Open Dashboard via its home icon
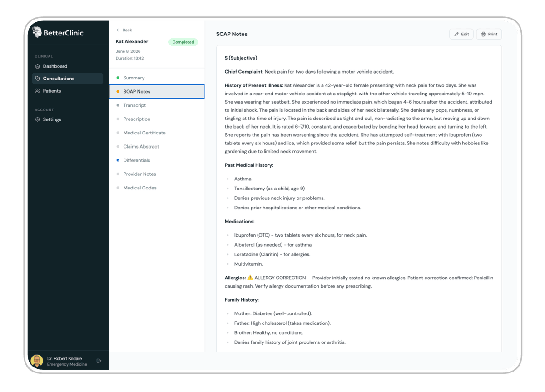The width and height of the screenshot is (545, 392). 38,66
